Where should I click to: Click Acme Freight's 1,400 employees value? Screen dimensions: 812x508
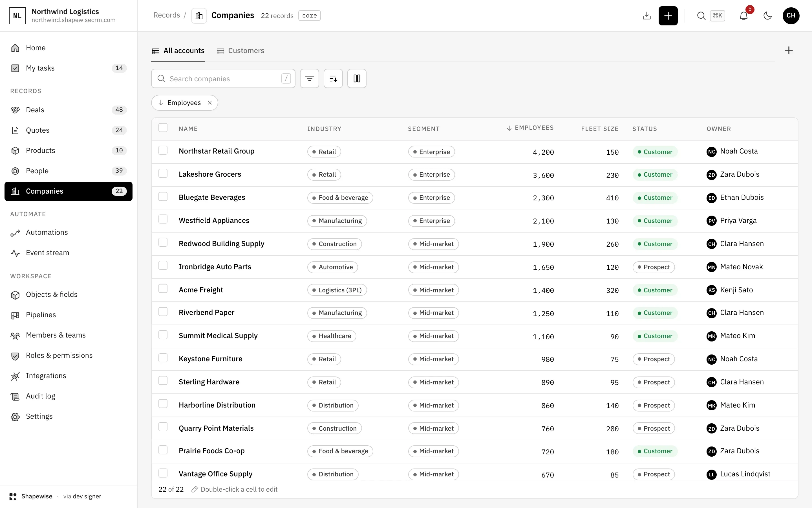pos(543,291)
